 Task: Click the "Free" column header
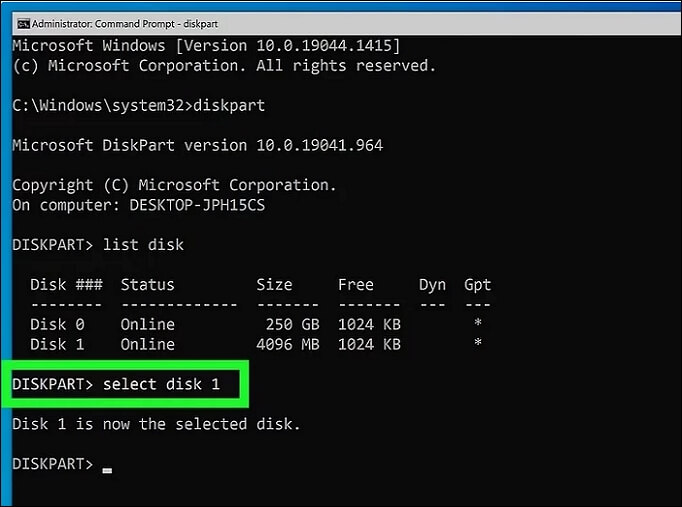pyautogui.click(x=356, y=285)
